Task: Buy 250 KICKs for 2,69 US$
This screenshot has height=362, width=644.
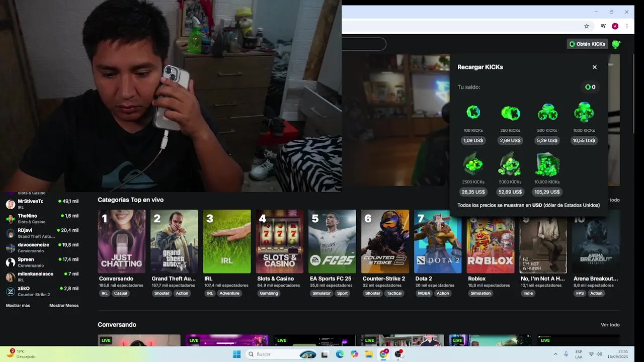Action: point(510,141)
